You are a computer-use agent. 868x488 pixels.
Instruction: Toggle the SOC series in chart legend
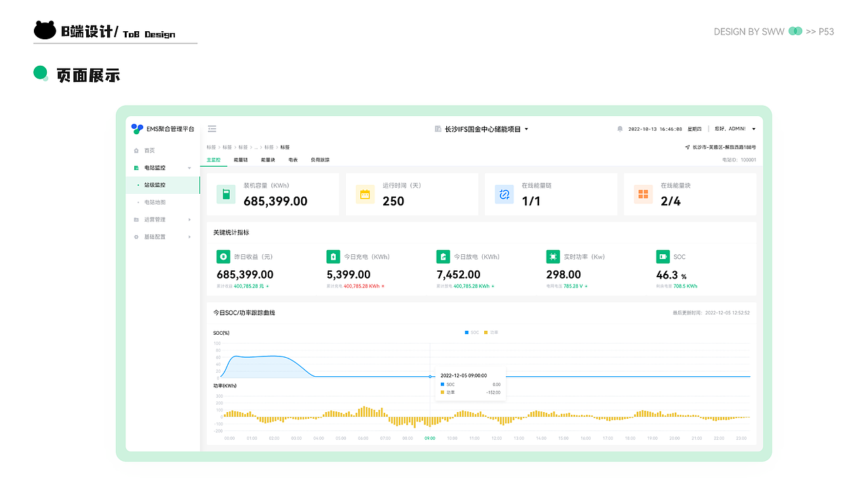(x=472, y=333)
